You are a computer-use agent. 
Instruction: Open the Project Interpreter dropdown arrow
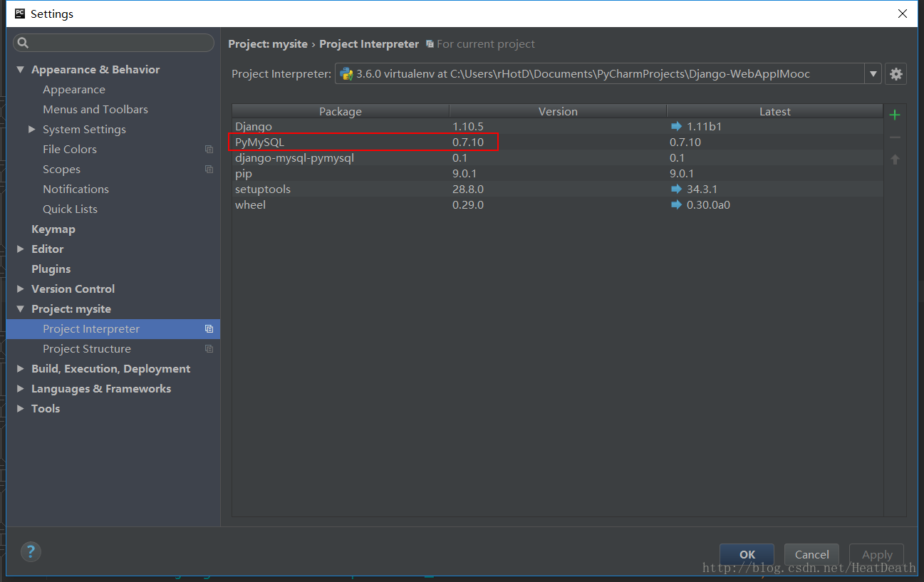(873, 74)
